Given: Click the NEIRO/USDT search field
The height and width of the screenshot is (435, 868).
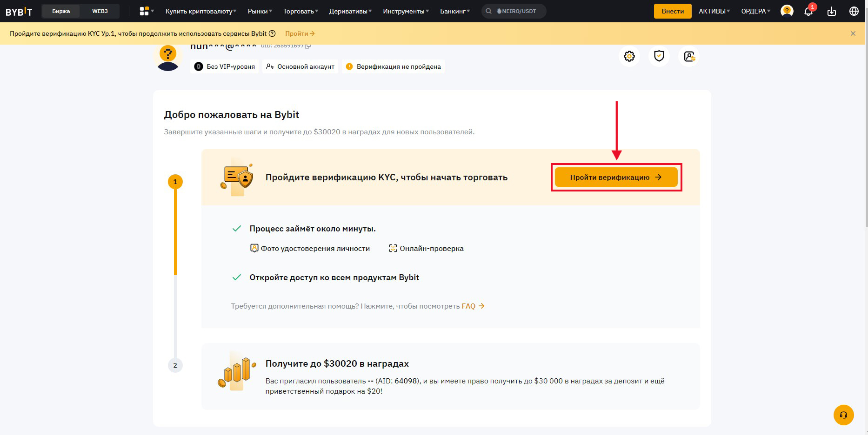Looking at the screenshot, I should [x=514, y=11].
